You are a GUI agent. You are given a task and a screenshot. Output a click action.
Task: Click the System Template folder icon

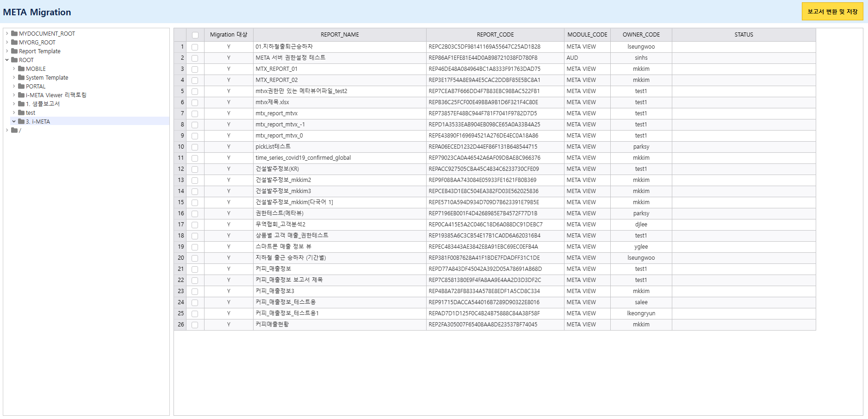coord(21,77)
